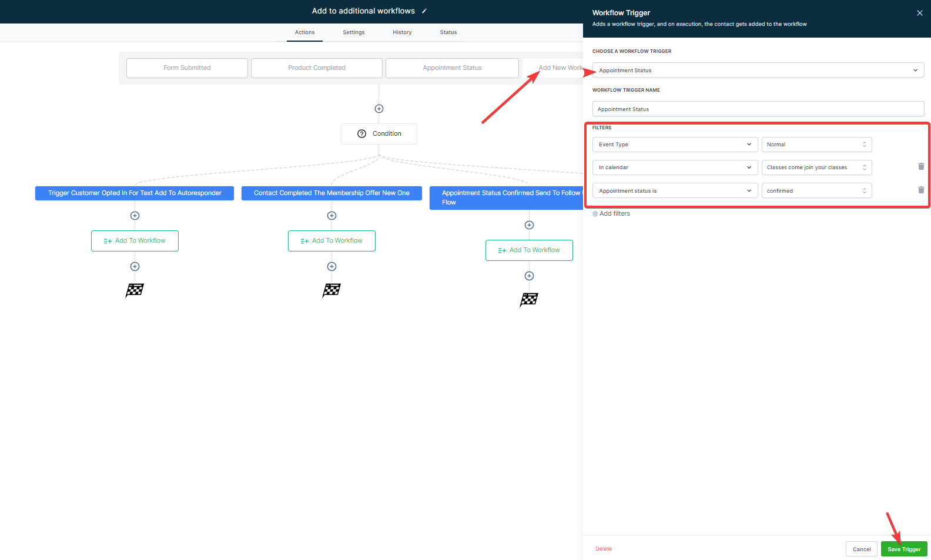Image resolution: width=931 pixels, height=560 pixels.
Task: Click the finish flag under Membership Offer branch
Action: (331, 290)
